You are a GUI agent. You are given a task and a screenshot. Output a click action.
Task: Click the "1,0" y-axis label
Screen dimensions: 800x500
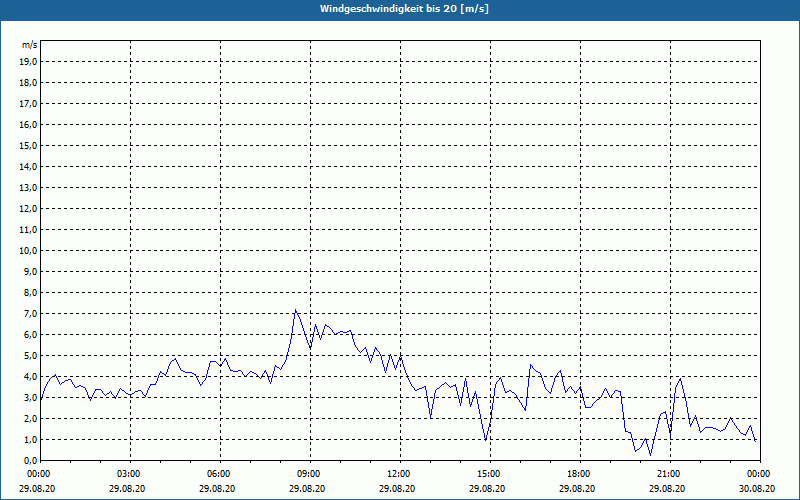pos(31,440)
